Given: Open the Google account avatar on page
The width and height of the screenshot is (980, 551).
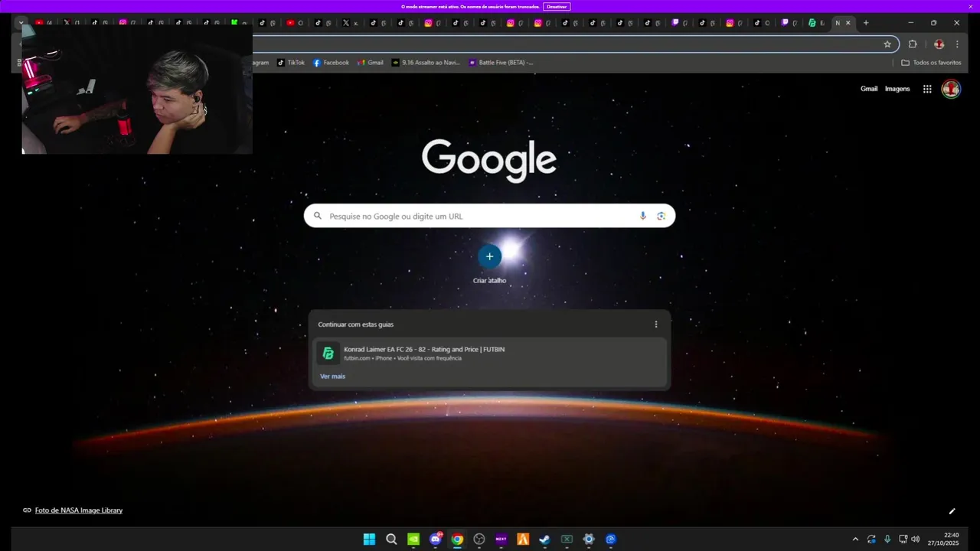Looking at the screenshot, I should [x=951, y=89].
